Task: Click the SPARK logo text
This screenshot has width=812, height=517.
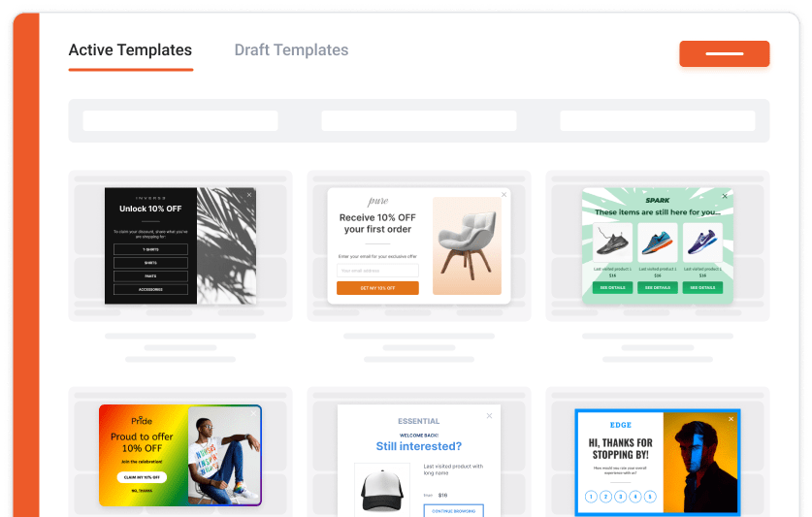Action: [657, 200]
